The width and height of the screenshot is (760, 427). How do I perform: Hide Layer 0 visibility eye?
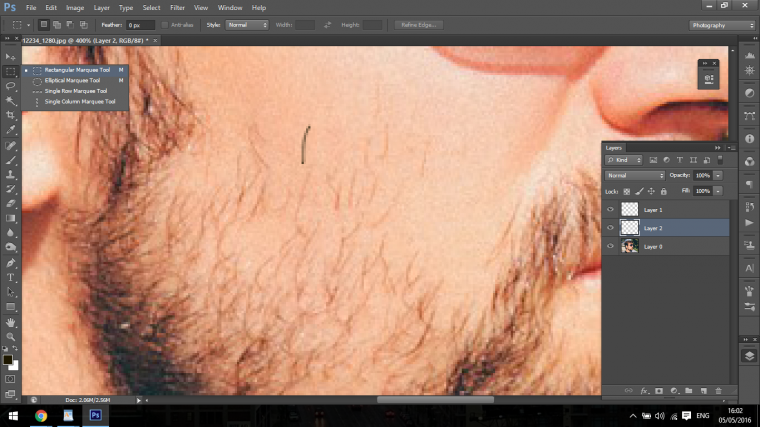pyautogui.click(x=610, y=246)
